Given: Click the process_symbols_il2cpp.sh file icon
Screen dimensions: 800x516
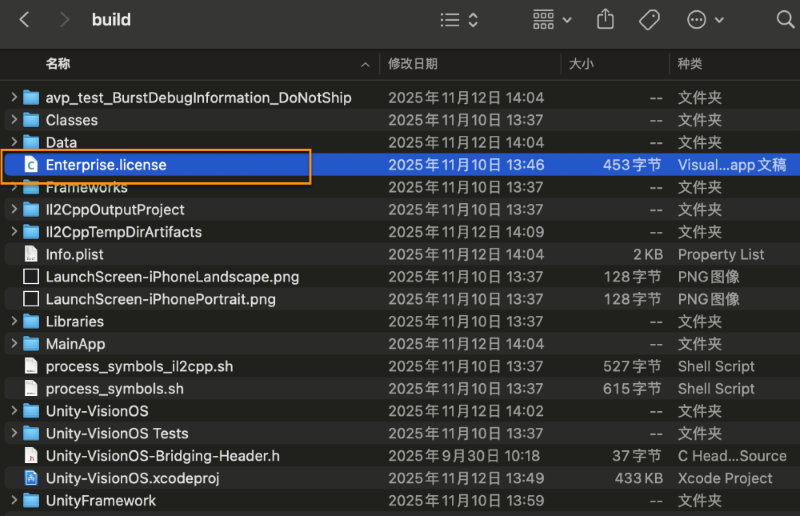Looking at the screenshot, I should [x=31, y=366].
